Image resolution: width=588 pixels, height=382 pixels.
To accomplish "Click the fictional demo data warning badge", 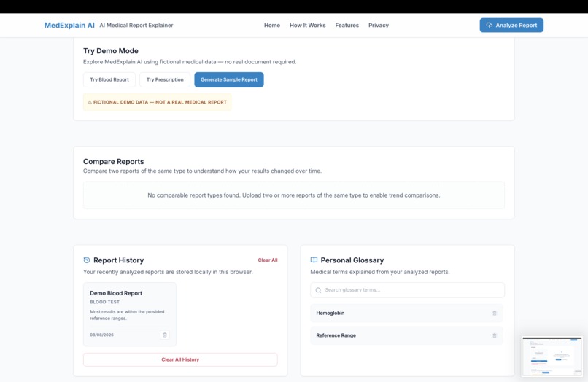I will (157, 102).
